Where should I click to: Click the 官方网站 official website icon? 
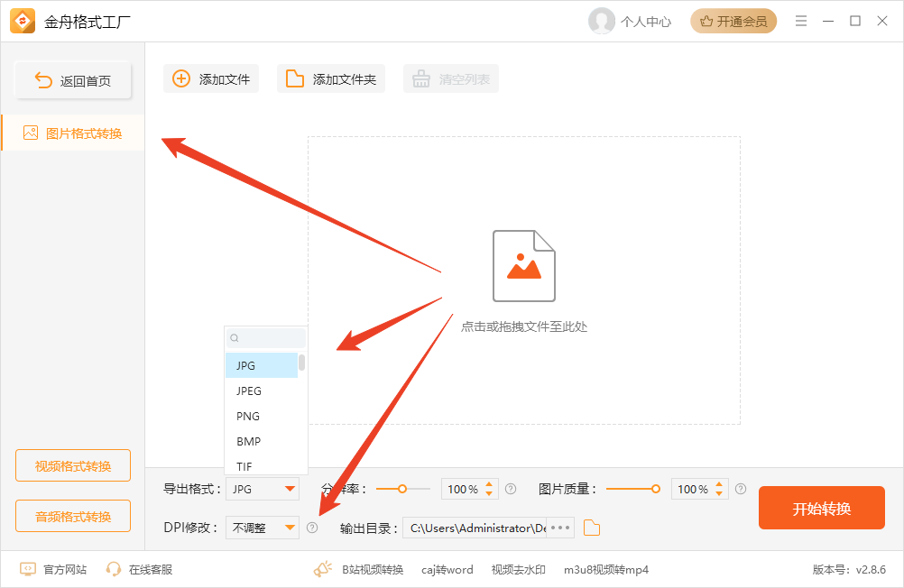pyautogui.click(x=26, y=569)
